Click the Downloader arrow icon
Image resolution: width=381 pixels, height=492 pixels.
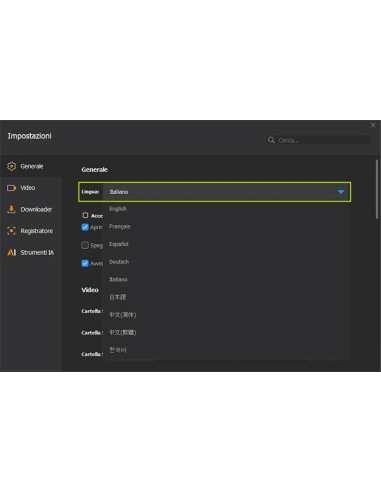(11, 209)
